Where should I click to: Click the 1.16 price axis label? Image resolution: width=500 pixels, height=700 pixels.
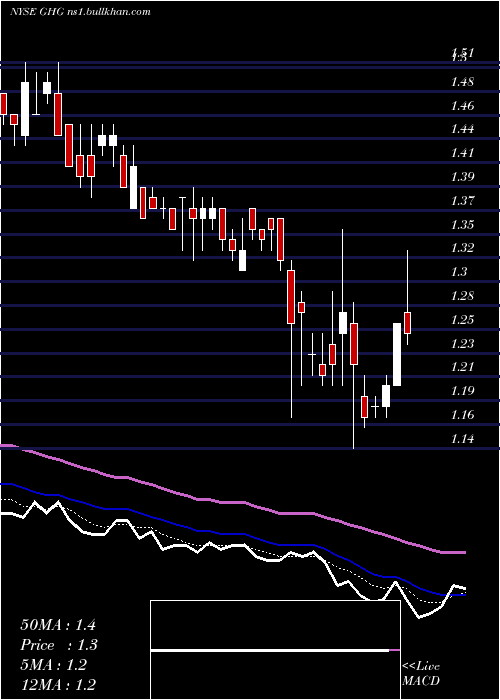pyautogui.click(x=462, y=415)
